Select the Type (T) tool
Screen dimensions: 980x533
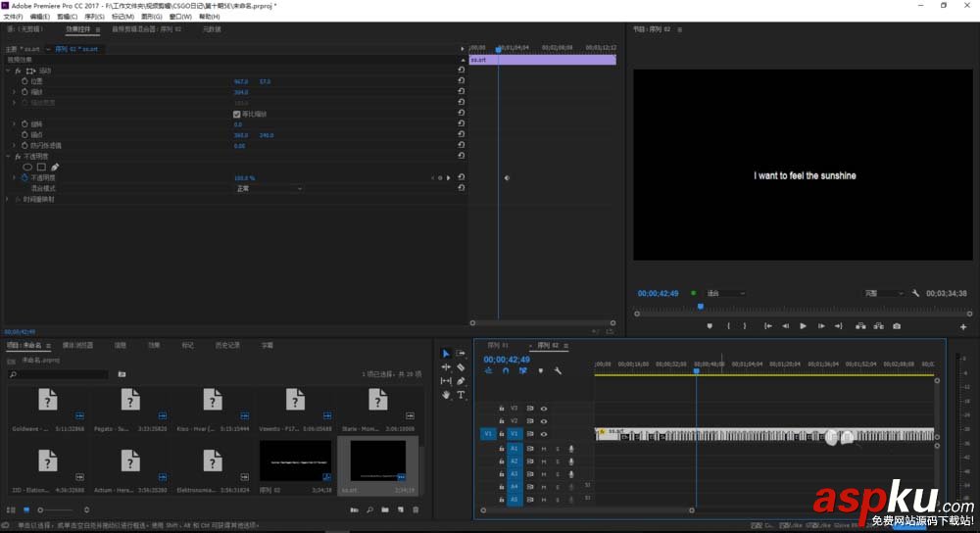coord(461,395)
